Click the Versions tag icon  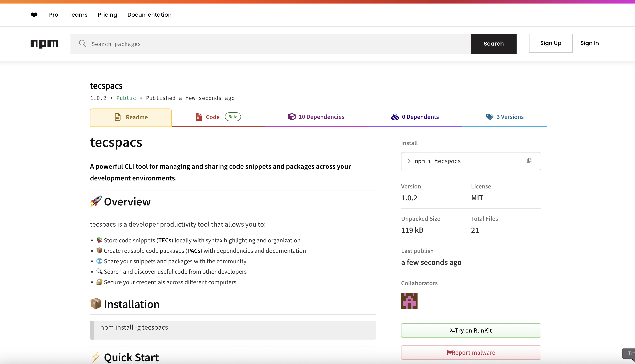(x=489, y=117)
